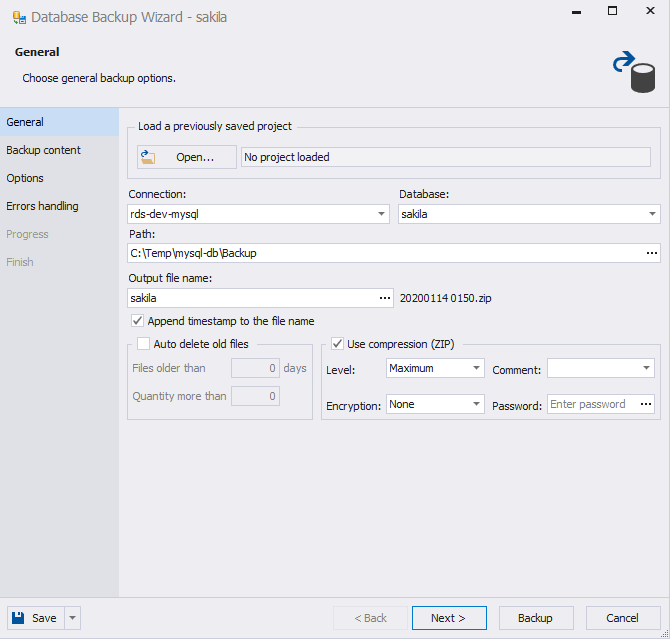Enable Auto delete old files checkbox
Viewport: 672px width, 642px height.
143,344
